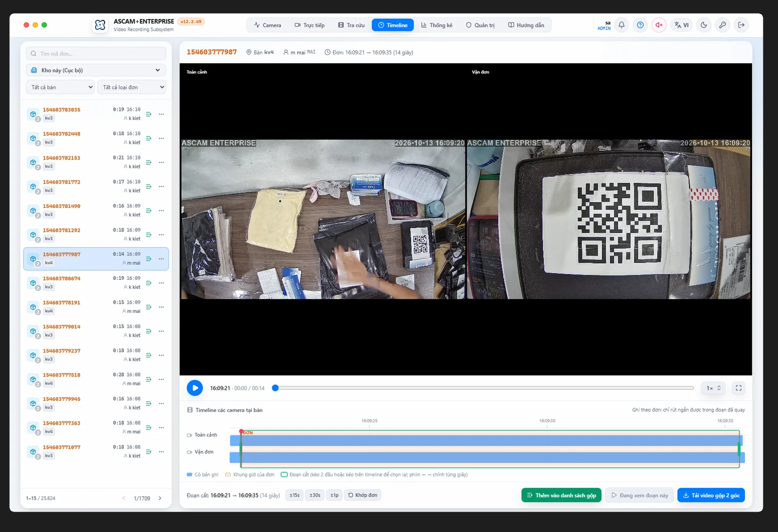The width and height of the screenshot is (778, 532).
Task: Click the Toàn cảnh timeline recording bar
Action: tap(487, 441)
